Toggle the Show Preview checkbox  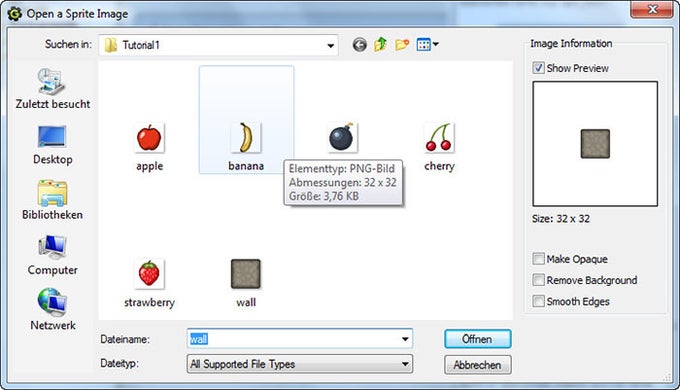[x=538, y=68]
